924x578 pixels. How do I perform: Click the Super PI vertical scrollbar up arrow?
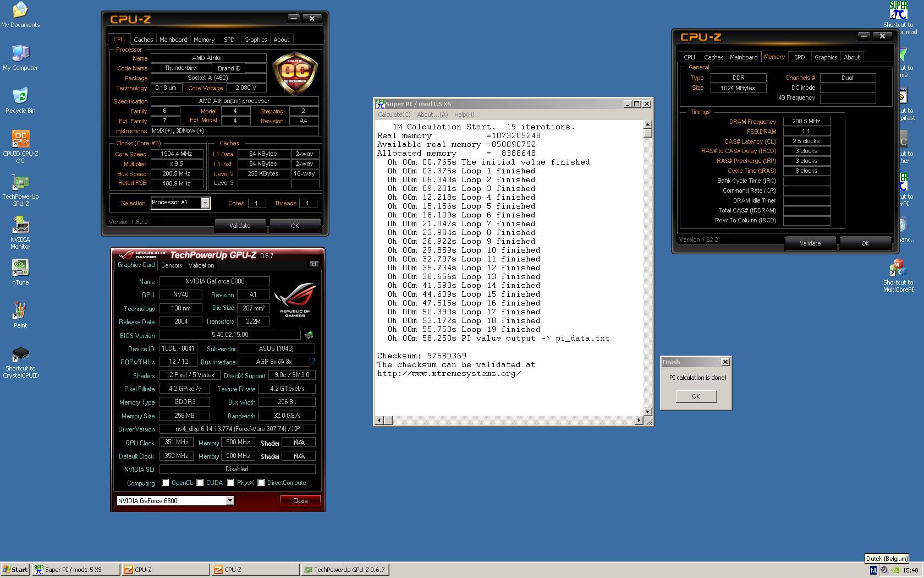(x=647, y=125)
